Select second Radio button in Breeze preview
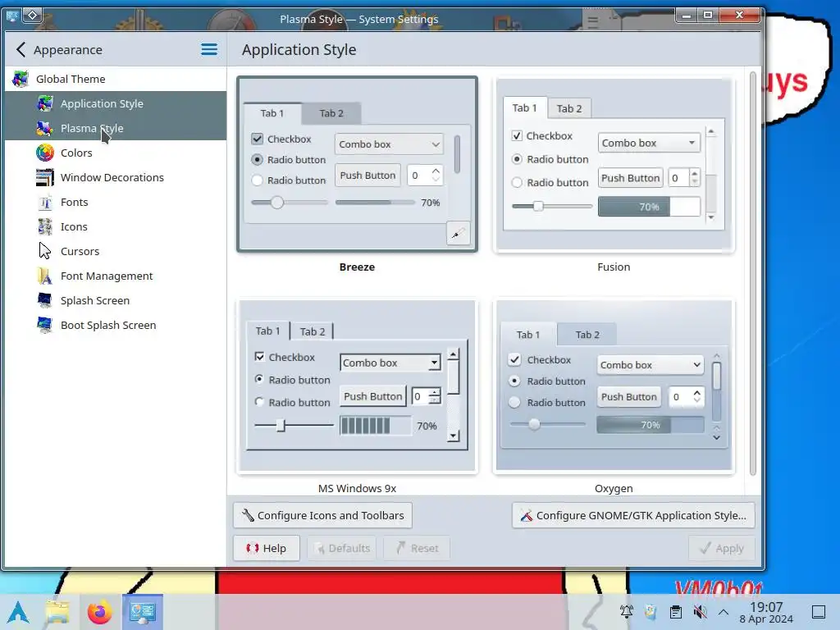This screenshot has height=630, width=840. (x=257, y=180)
